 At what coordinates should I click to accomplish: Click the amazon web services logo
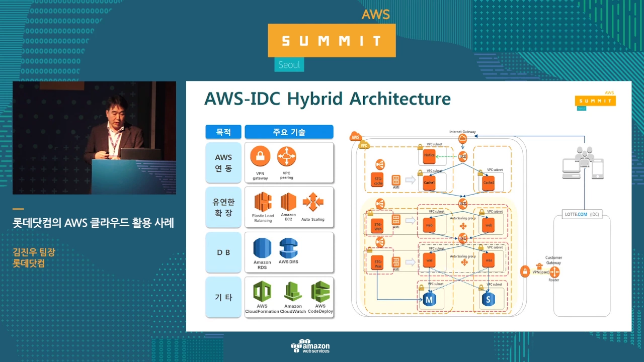pyautogui.click(x=310, y=346)
